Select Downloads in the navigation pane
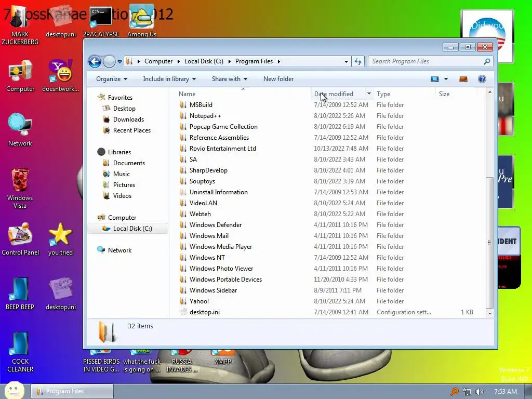This screenshot has width=532, height=399. 129,119
